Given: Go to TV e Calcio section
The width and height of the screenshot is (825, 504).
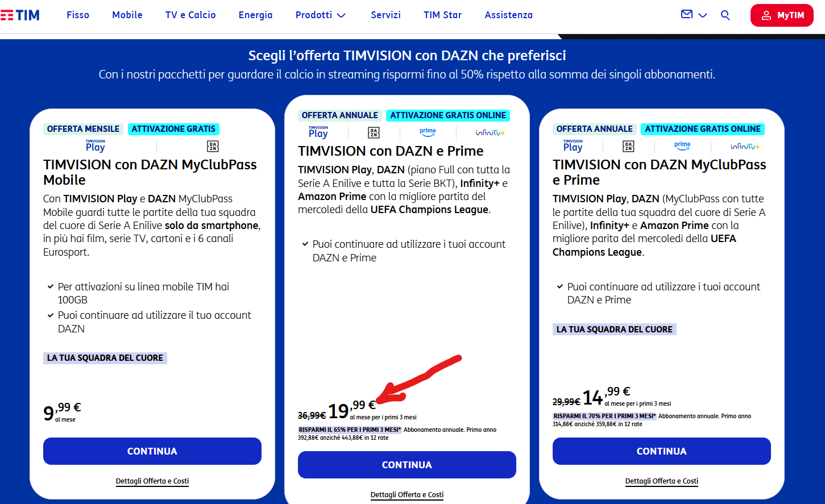Looking at the screenshot, I should click(x=190, y=15).
